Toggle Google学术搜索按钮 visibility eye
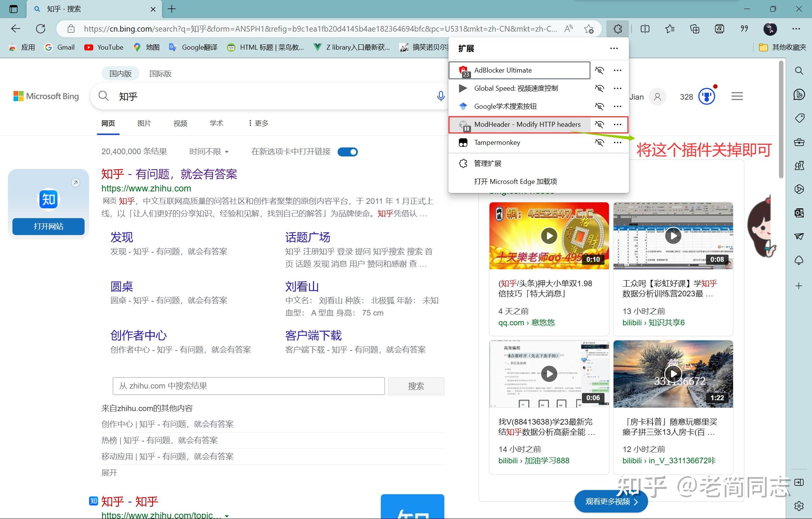Screen dimensions: 812x519 click(599, 106)
